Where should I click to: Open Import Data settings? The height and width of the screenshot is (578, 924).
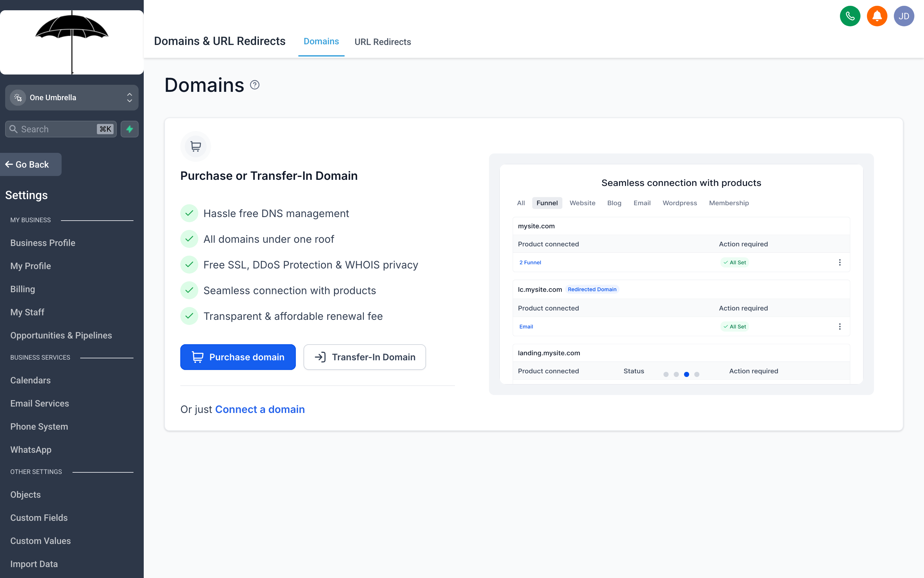click(34, 564)
